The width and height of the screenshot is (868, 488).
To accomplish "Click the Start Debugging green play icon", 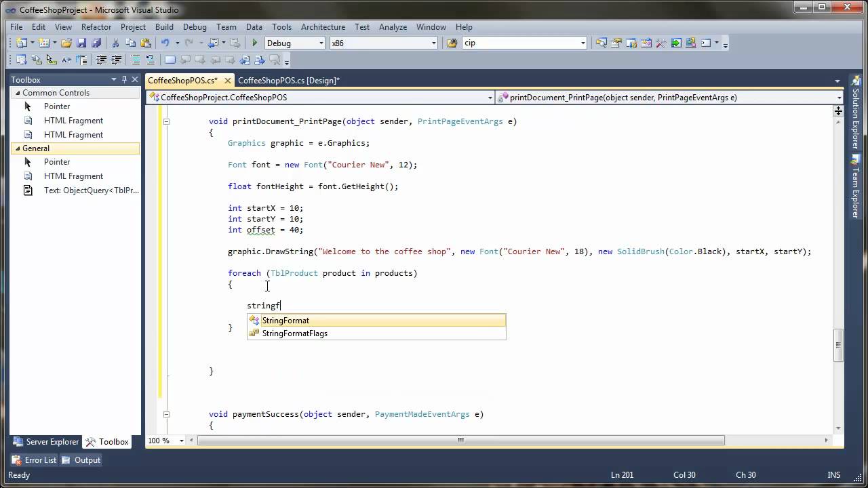I will coord(255,43).
